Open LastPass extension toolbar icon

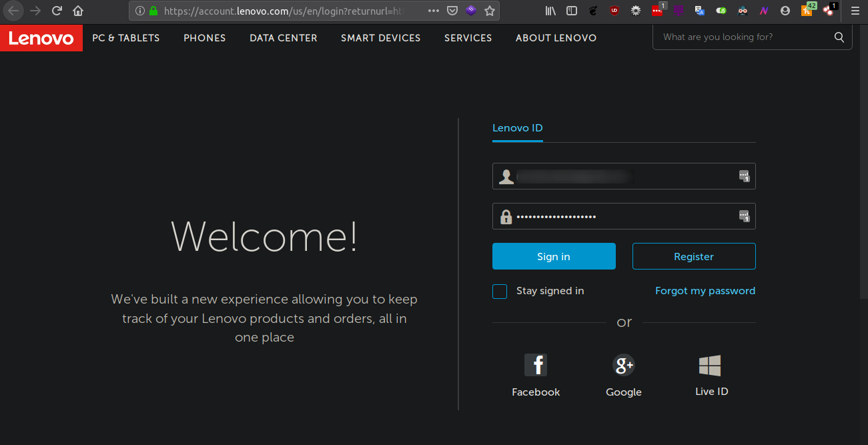click(658, 10)
